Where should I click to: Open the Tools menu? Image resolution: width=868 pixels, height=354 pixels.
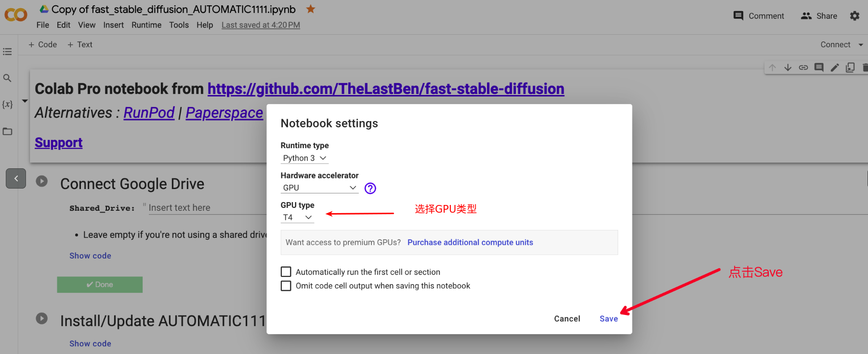coord(179,25)
